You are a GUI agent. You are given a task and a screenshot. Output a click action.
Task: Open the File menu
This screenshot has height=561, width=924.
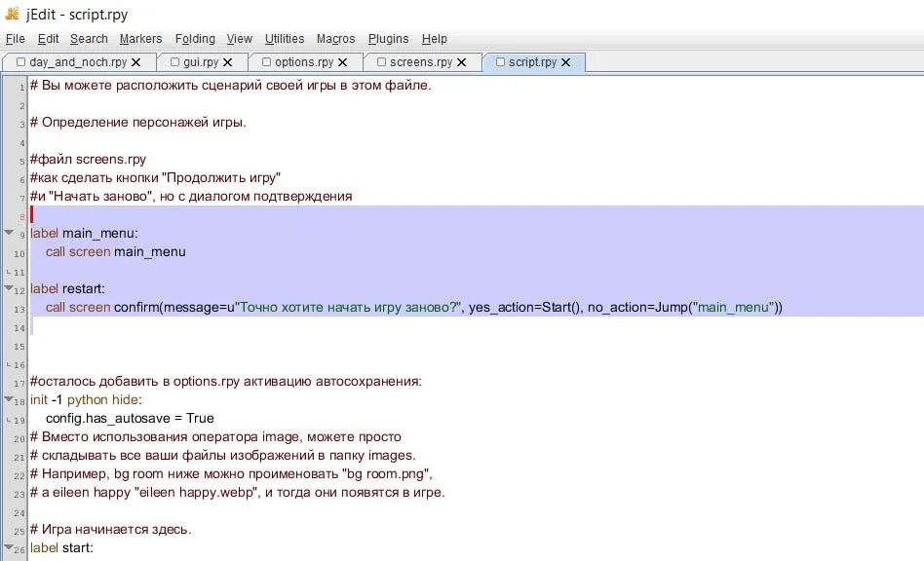[x=16, y=39]
